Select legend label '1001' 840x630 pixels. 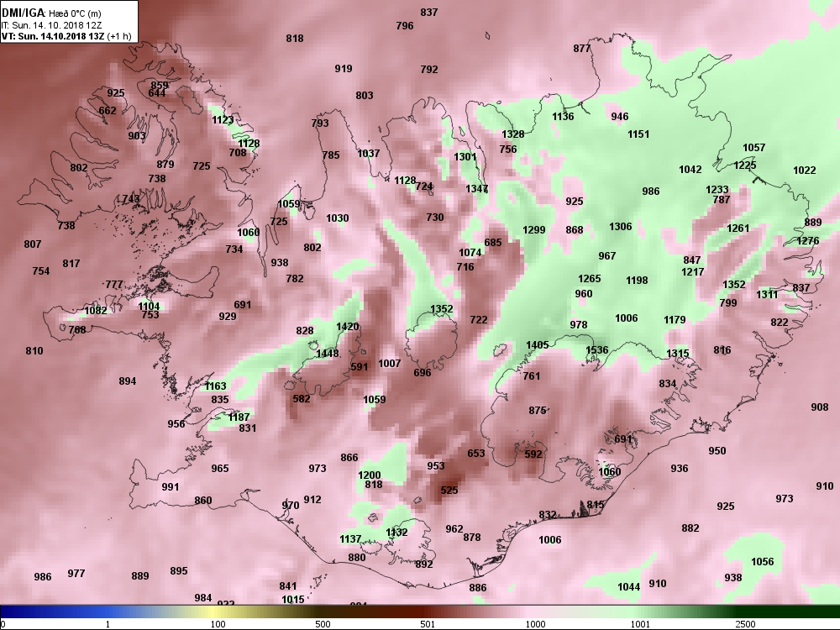640,624
